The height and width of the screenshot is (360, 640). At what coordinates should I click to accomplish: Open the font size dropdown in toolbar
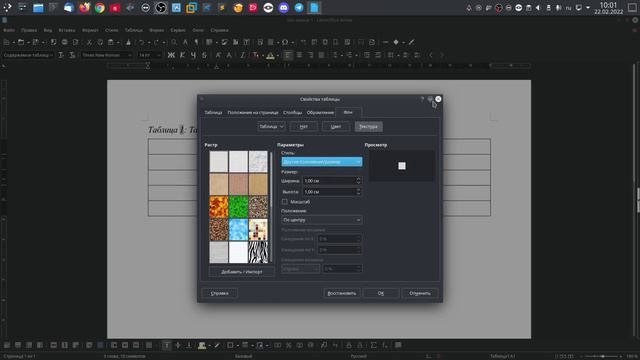149,55
